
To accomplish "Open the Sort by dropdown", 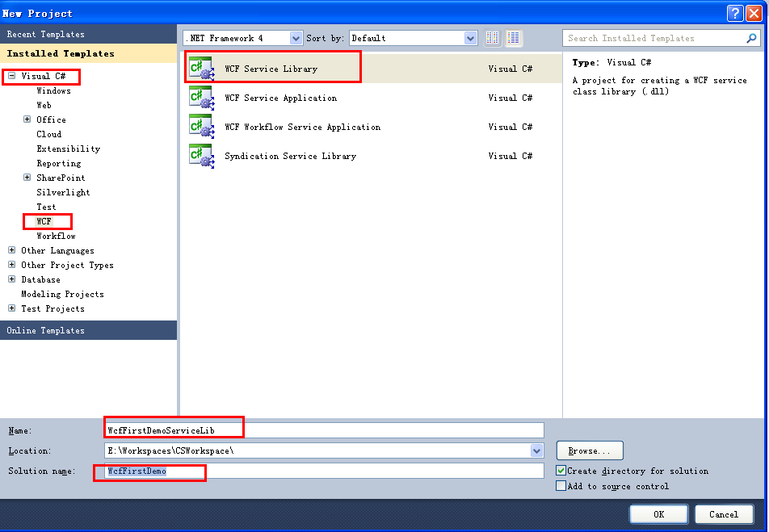I will pos(471,38).
